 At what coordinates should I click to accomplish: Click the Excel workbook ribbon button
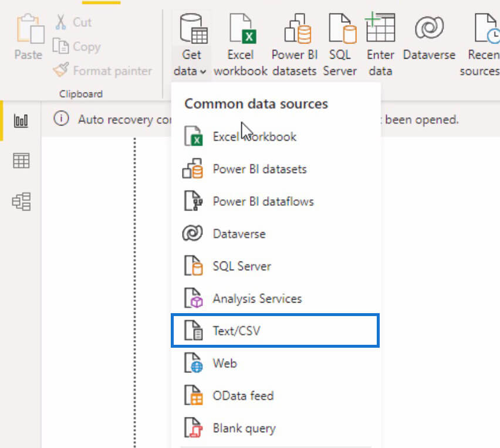pyautogui.click(x=241, y=46)
